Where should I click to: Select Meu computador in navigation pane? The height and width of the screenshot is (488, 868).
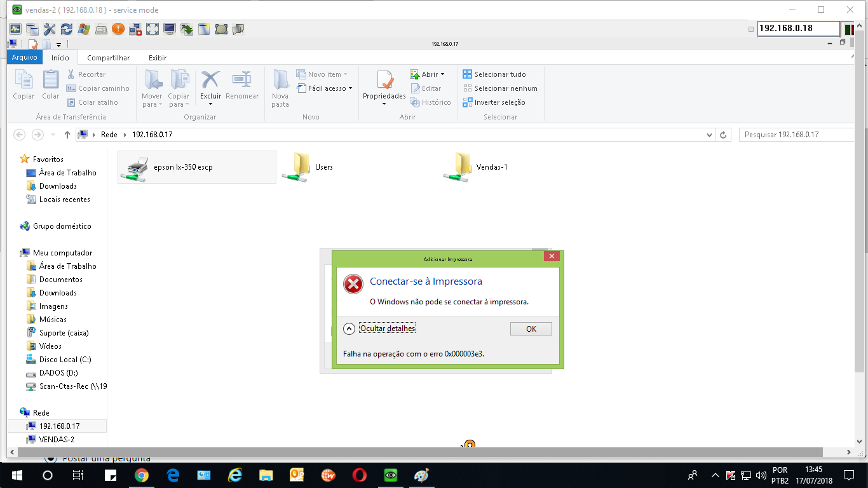pos(56,252)
